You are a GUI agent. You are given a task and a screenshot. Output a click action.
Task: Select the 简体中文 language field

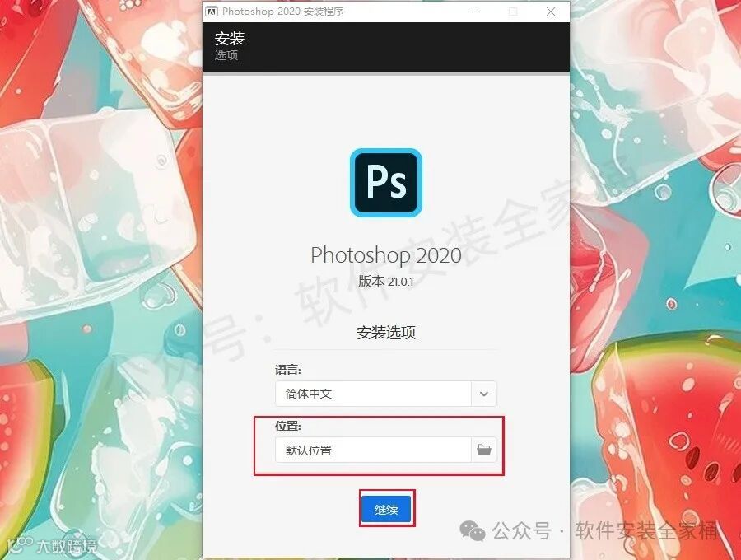pyautogui.click(x=373, y=393)
